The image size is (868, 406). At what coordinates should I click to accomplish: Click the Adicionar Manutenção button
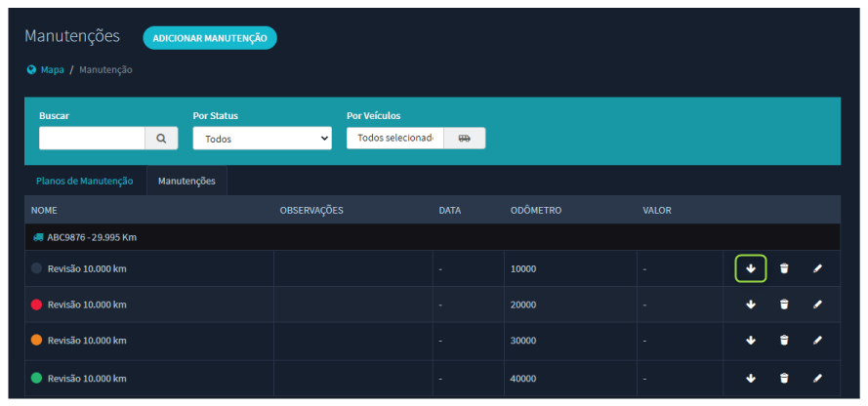pyautogui.click(x=210, y=37)
